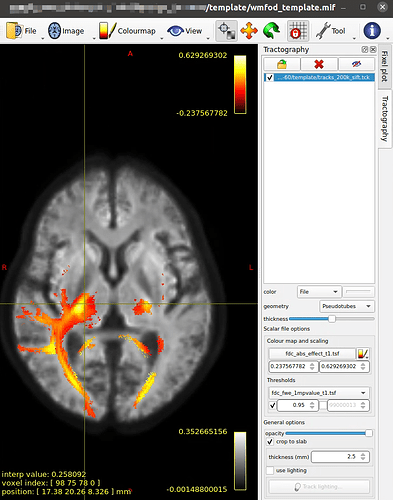
Task: Expand the fdc_fwe_1mpvalue_t1.tsf threshold dropdown
Action: (x=318, y=393)
